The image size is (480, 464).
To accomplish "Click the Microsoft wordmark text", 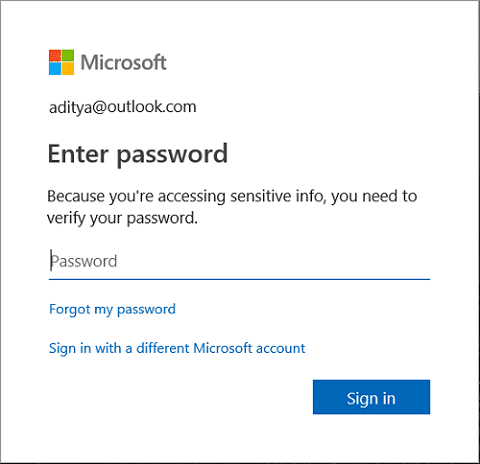I will pos(123,62).
